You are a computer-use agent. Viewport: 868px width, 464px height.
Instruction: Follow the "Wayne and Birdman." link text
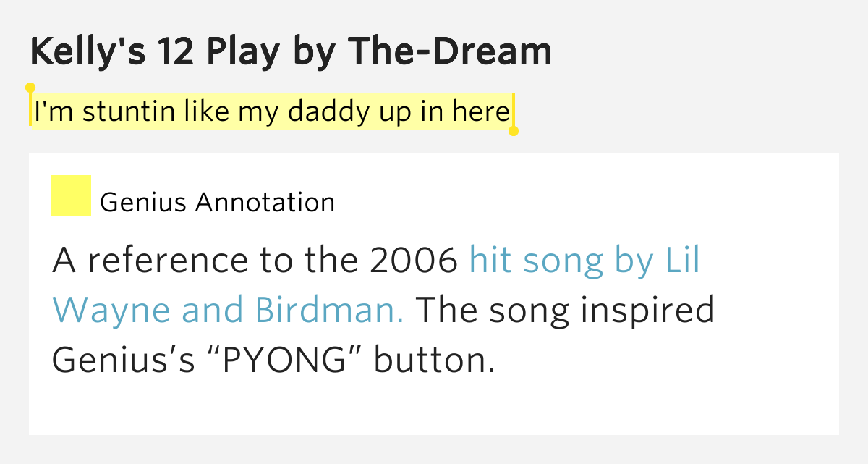tap(229, 310)
